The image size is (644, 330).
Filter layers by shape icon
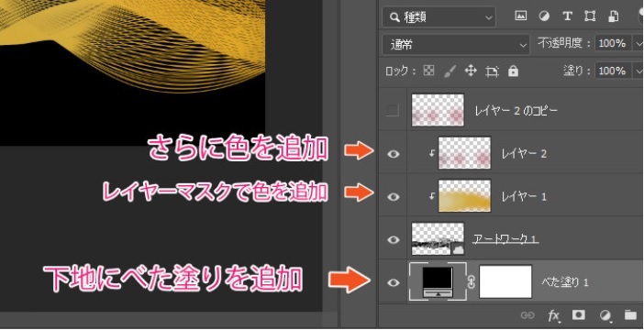point(590,16)
